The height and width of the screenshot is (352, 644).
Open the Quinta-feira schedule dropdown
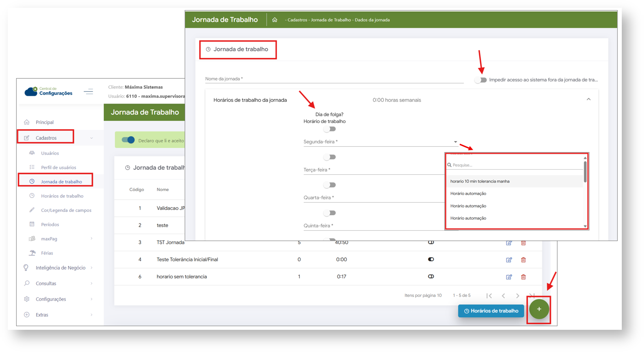[x=374, y=226]
